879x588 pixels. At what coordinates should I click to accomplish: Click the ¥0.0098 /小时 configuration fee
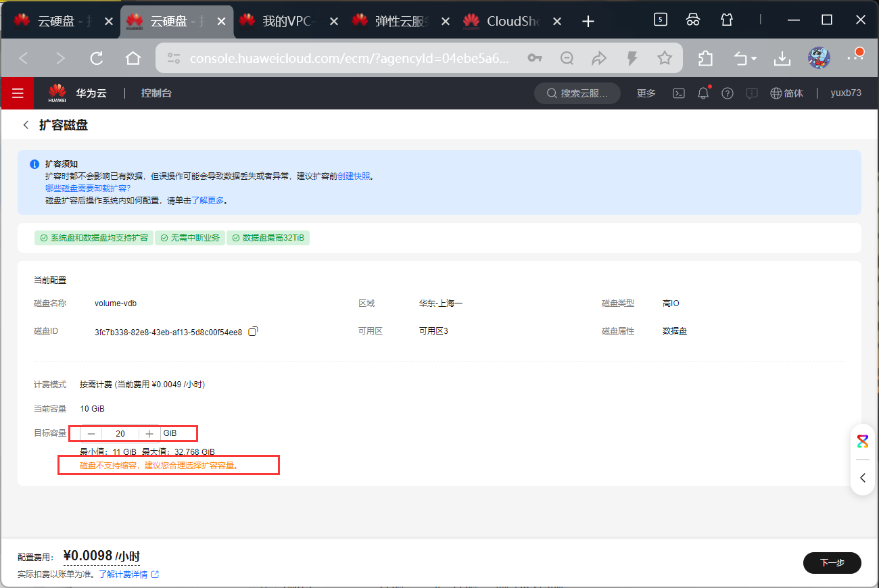pos(101,556)
